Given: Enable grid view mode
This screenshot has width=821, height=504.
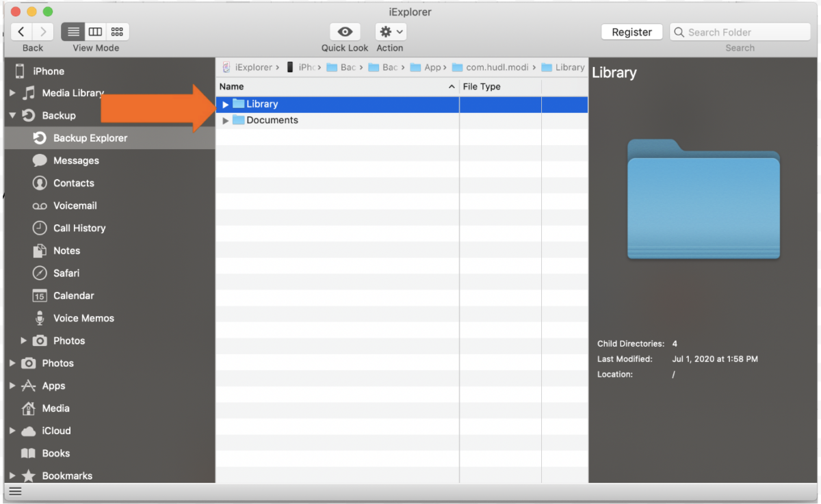Looking at the screenshot, I should pyautogui.click(x=116, y=31).
